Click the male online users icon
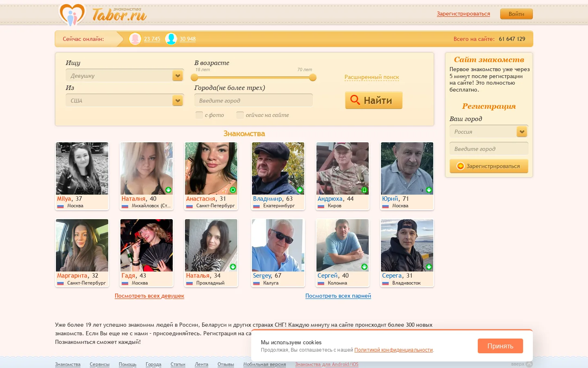This screenshot has width=588, height=368. (x=171, y=39)
